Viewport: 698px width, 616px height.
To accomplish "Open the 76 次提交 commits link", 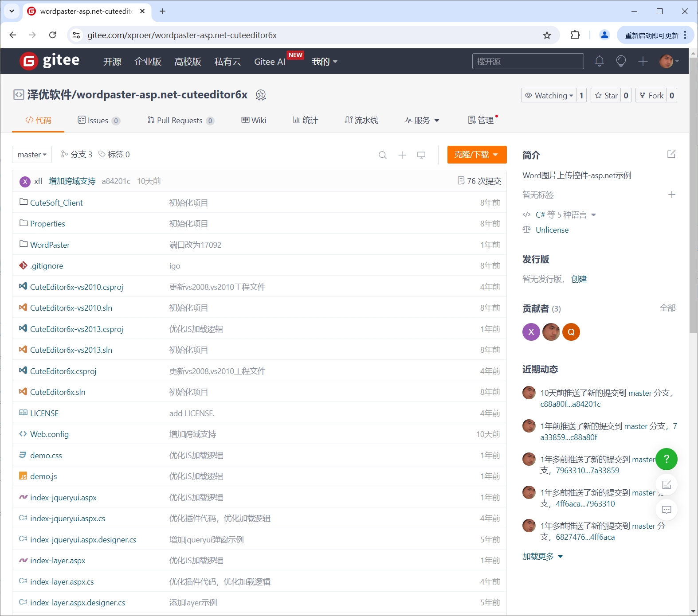I will click(479, 181).
